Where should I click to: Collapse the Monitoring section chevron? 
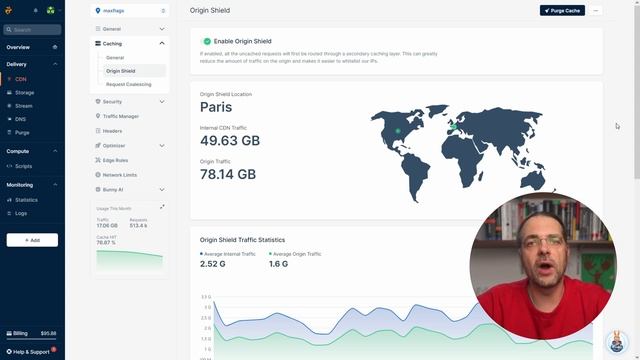point(55,185)
